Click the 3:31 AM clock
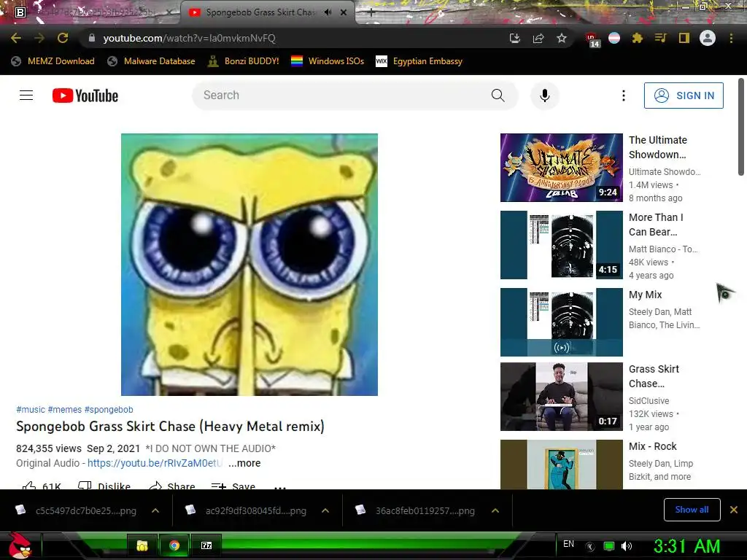 [x=686, y=546]
